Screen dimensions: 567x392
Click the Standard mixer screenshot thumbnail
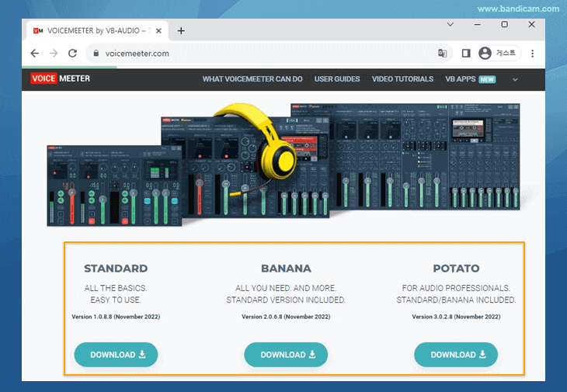tap(114, 186)
